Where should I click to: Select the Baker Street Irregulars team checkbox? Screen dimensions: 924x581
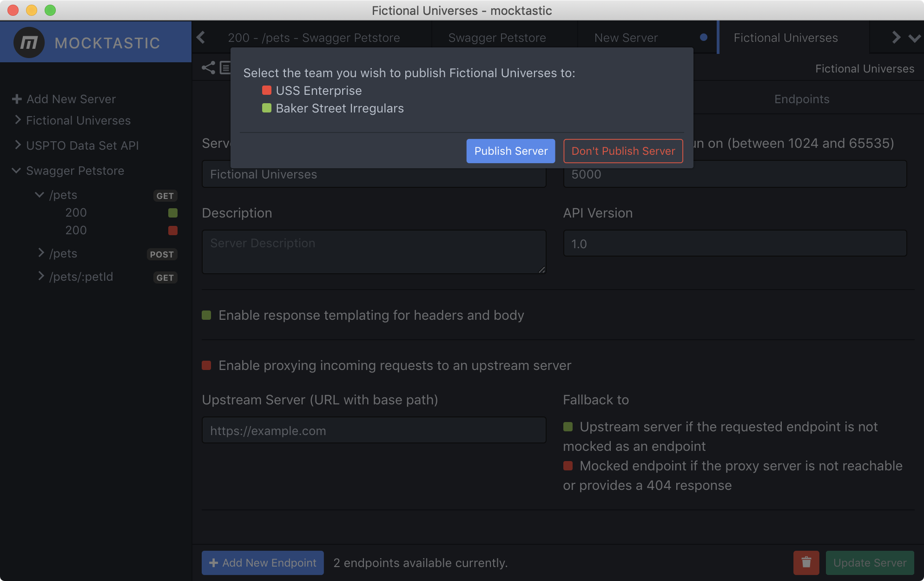click(x=267, y=108)
